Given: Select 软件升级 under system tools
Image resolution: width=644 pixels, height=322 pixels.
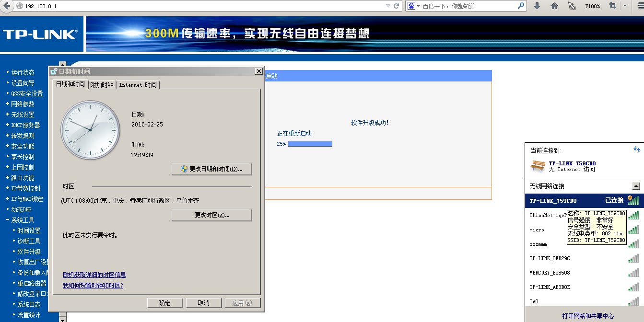Looking at the screenshot, I should 29,252.
